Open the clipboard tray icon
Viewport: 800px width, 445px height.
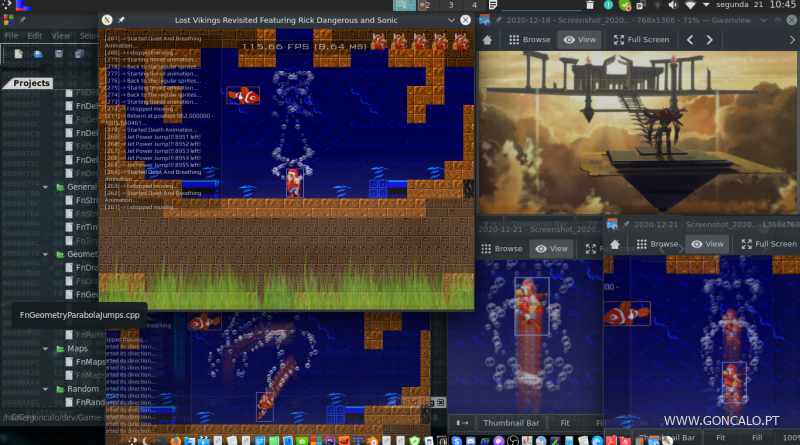(641, 5)
